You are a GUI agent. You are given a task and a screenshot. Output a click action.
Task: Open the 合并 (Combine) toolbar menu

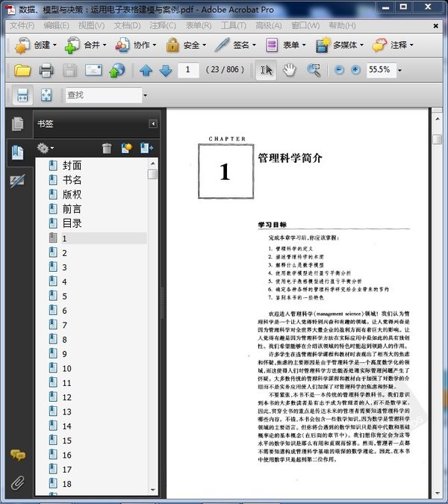85,45
